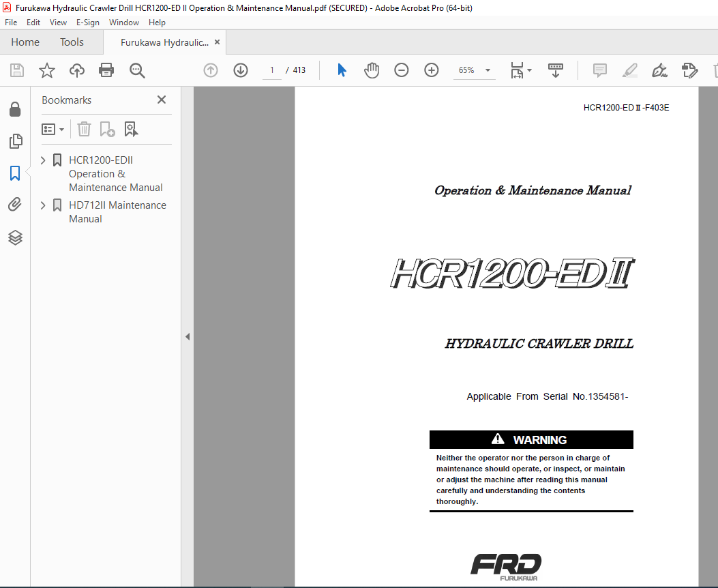Click the fit page width icon
The image size is (718, 588).
517,70
